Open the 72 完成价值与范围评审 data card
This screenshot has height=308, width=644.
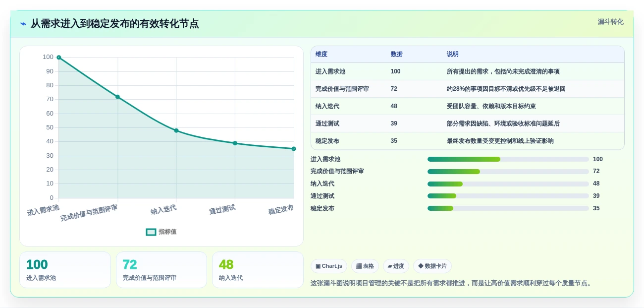161,270
